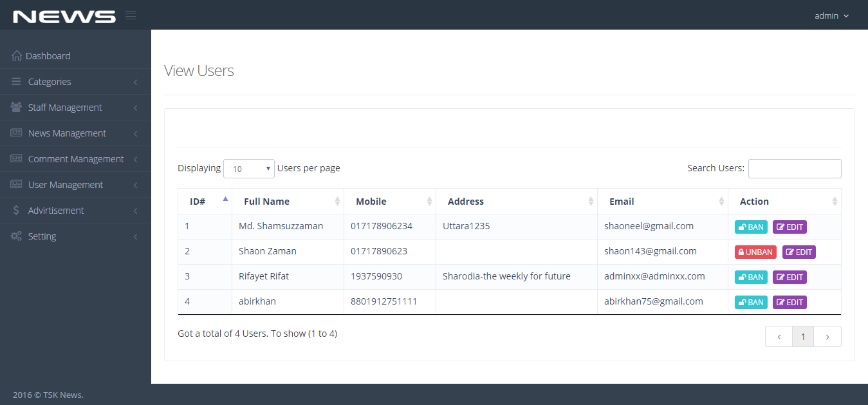Screen dimensions: 868x405
Task: Click the Dashboard home icon
Action: (17, 56)
